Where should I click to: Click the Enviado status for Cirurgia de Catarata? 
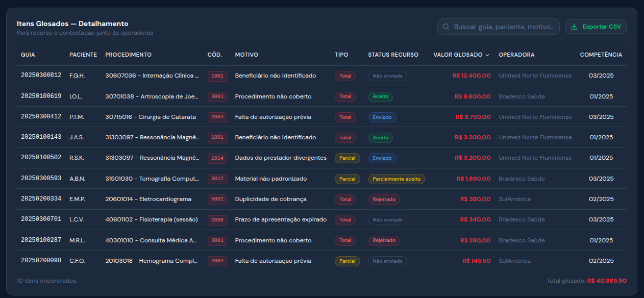pyautogui.click(x=382, y=117)
